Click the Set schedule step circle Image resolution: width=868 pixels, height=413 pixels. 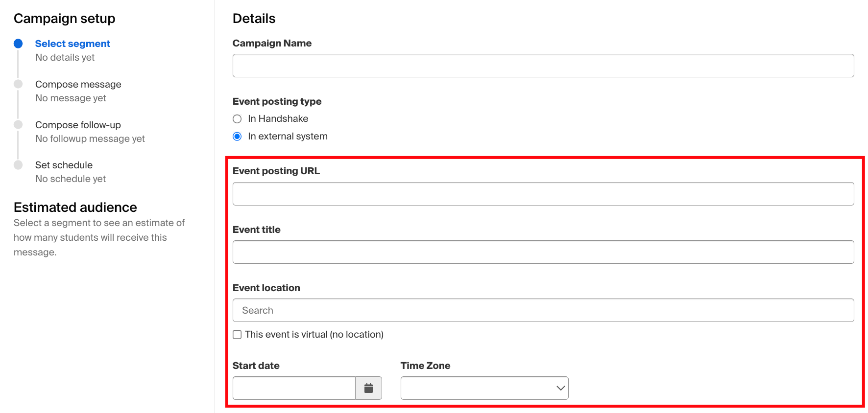pyautogui.click(x=18, y=165)
